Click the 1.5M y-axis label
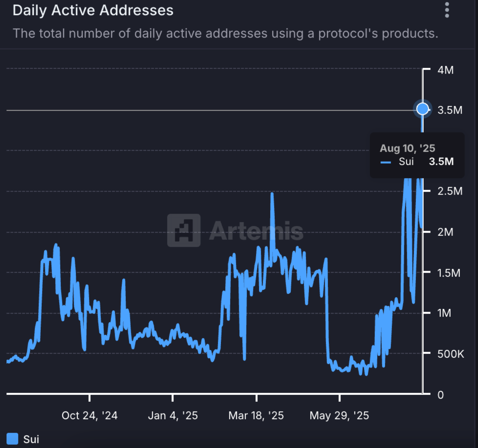Screen dimensions: 478x448 (449, 273)
